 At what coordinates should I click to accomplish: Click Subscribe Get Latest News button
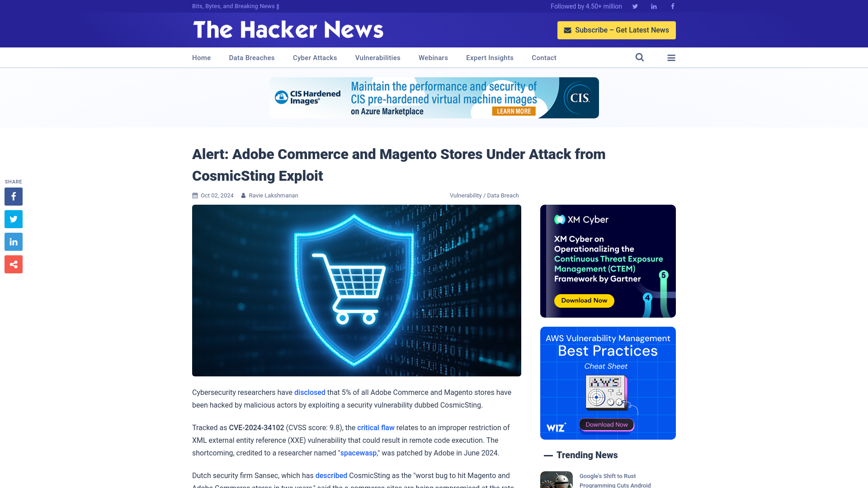[x=616, y=30]
